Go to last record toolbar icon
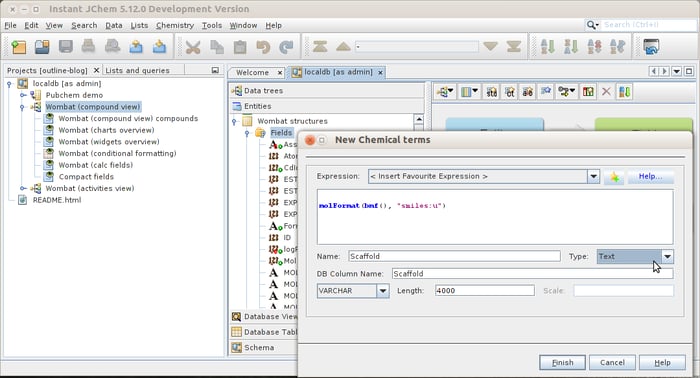 [x=514, y=46]
